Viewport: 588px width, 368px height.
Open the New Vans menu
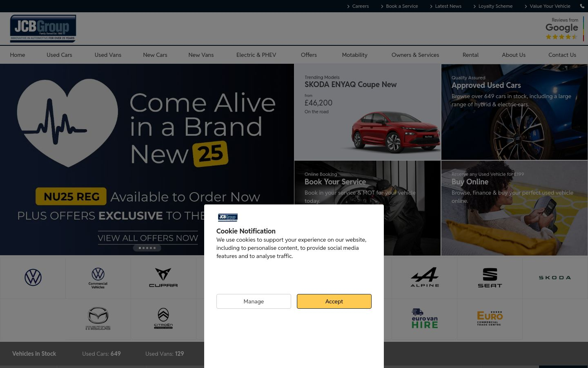201,55
